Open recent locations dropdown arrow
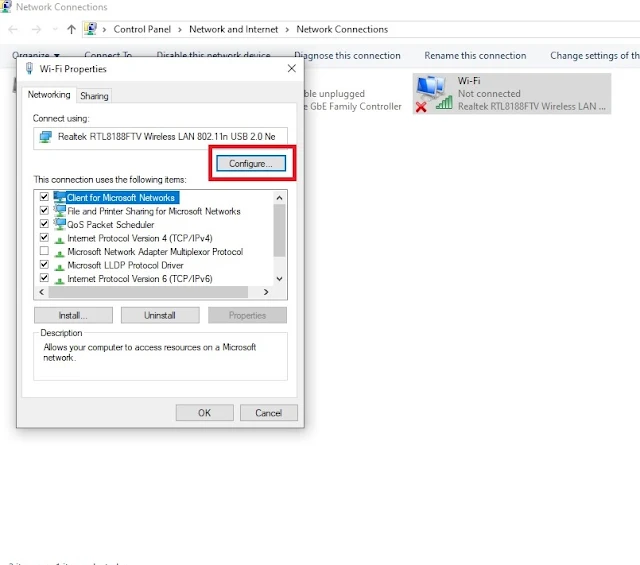This screenshot has width=640, height=565. click(x=55, y=29)
